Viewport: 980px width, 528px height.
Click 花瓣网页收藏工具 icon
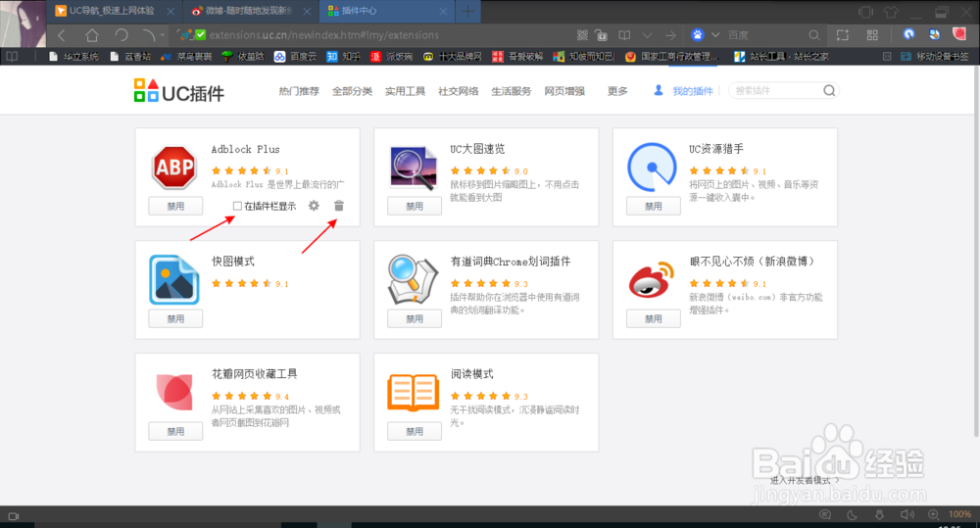[x=174, y=392]
